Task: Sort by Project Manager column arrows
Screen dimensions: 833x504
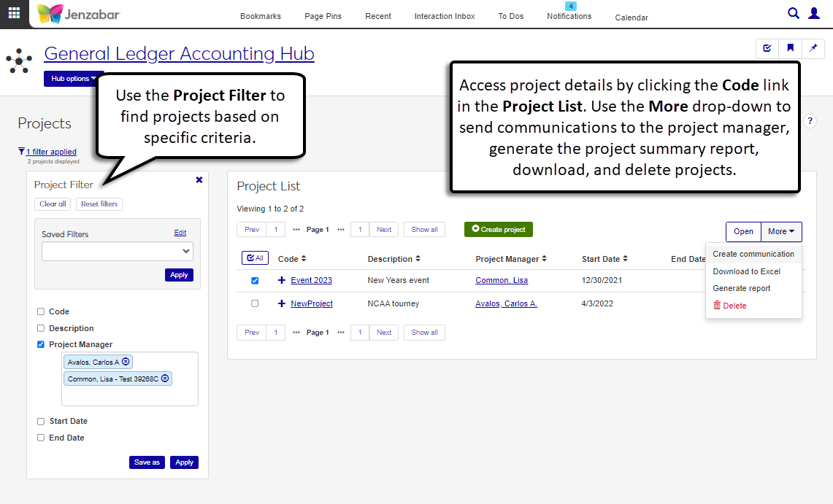Action: pyautogui.click(x=544, y=258)
